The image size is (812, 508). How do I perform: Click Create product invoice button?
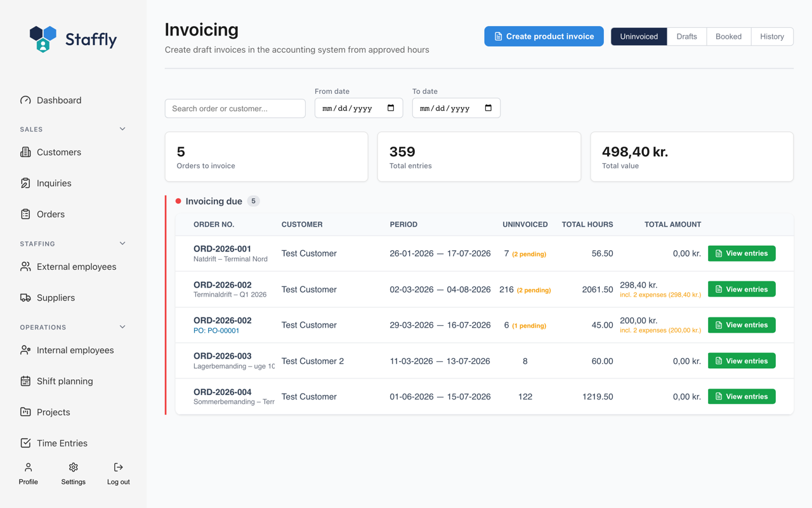point(544,36)
